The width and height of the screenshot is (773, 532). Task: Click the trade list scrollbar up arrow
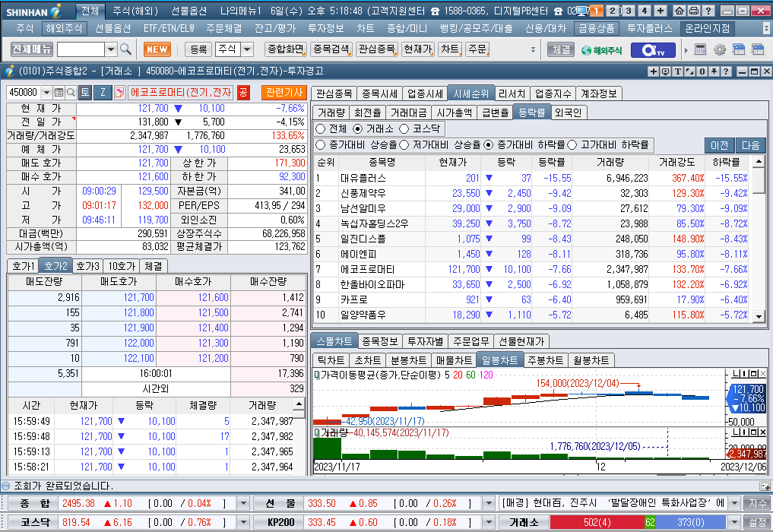click(299, 404)
